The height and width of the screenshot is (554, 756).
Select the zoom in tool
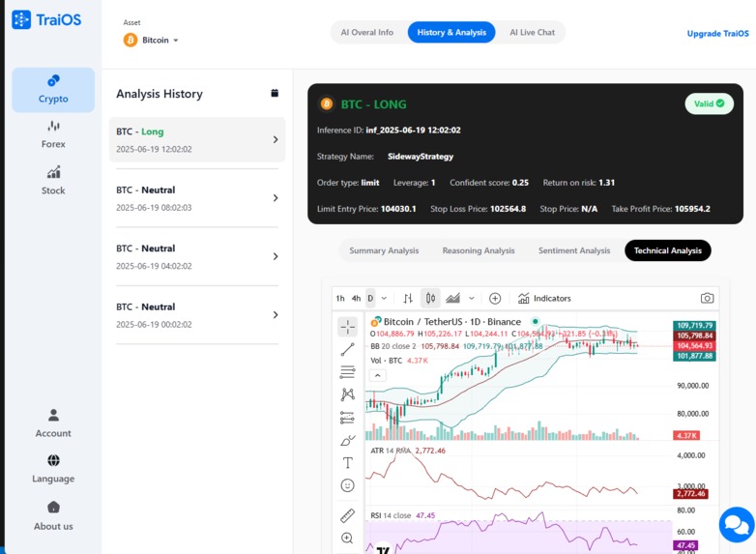coord(347,538)
